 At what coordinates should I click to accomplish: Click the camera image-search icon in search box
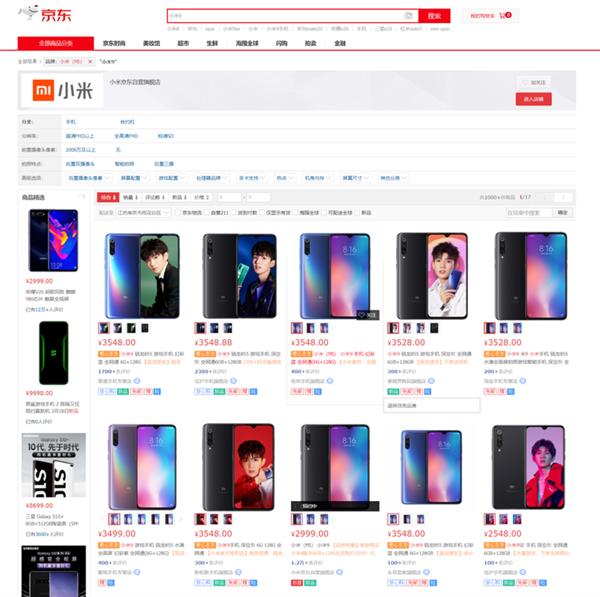[408, 16]
